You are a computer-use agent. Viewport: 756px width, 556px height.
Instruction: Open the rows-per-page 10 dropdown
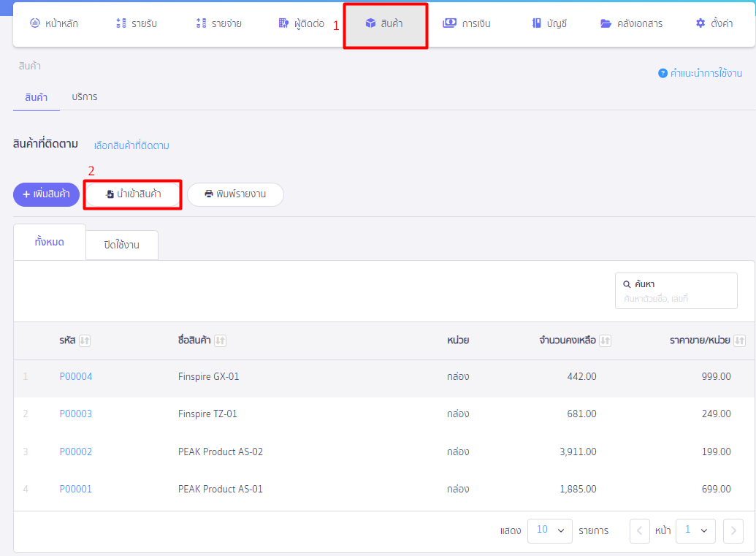click(x=550, y=530)
